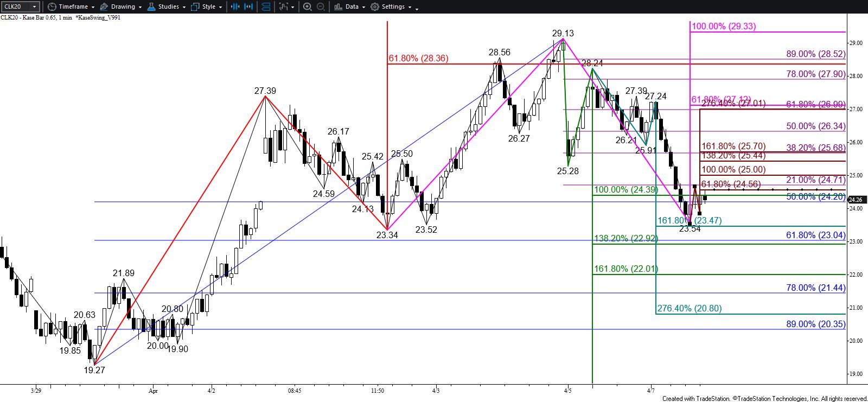Click the 23.54 swing low label
Image resolution: width=868 pixels, height=402 pixels.
pos(690,228)
